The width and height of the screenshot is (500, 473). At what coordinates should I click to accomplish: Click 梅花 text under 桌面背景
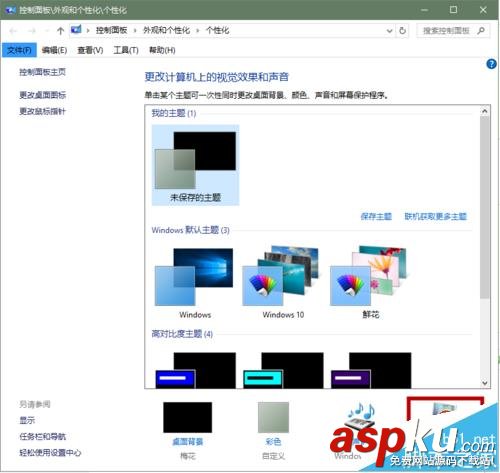click(188, 456)
